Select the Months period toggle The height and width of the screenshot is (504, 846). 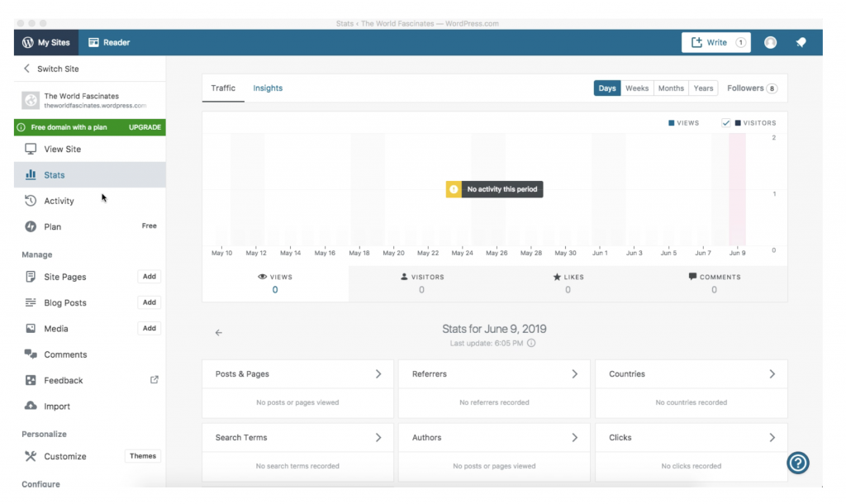pos(671,88)
